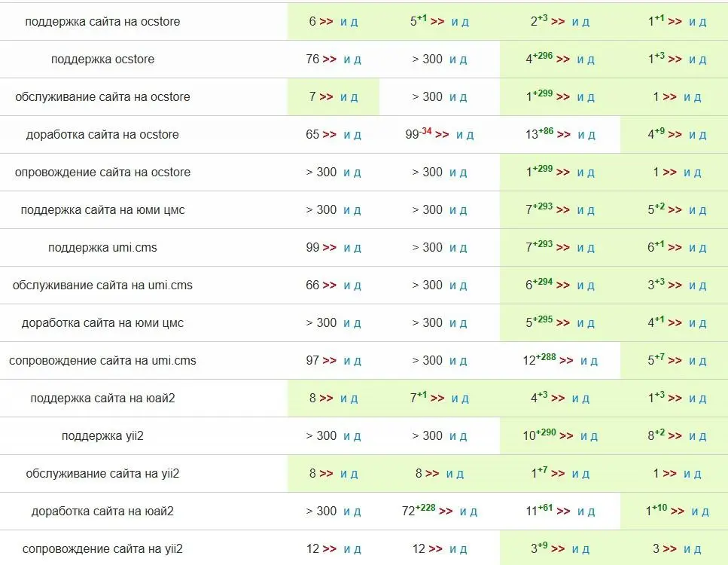728x565 pixels.
Task: Open >> arrows next to 5+295 value
Action: (563, 323)
